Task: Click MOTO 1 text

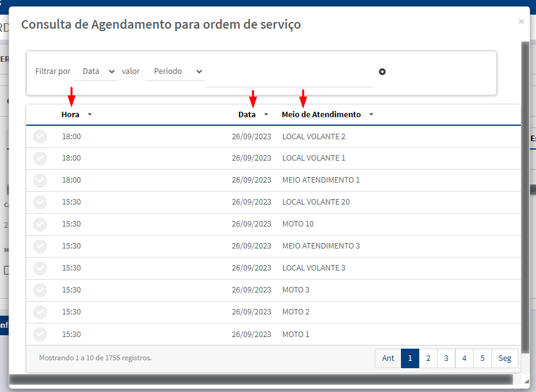Action: [296, 334]
